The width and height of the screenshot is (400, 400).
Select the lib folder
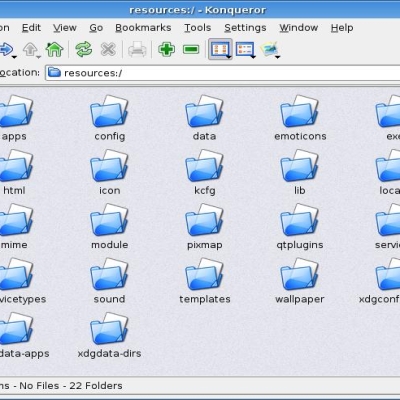click(x=299, y=173)
